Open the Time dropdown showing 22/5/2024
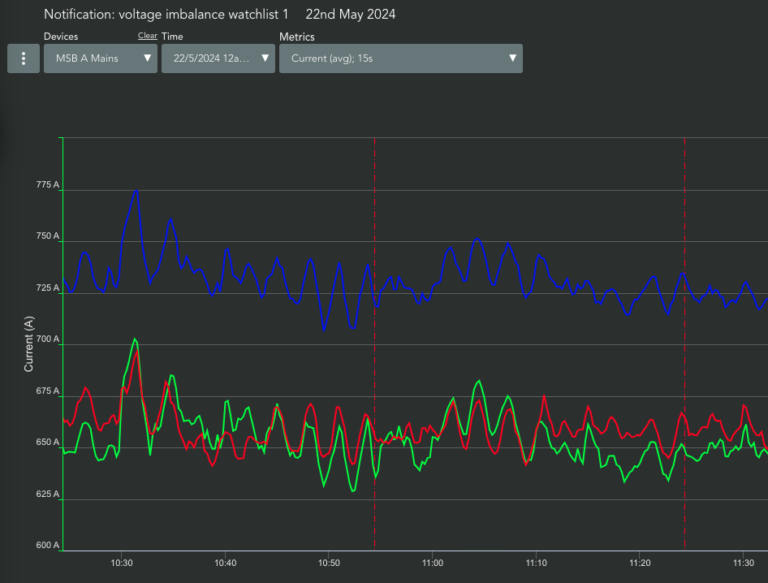Viewport: 768px width, 583px height. click(218, 58)
